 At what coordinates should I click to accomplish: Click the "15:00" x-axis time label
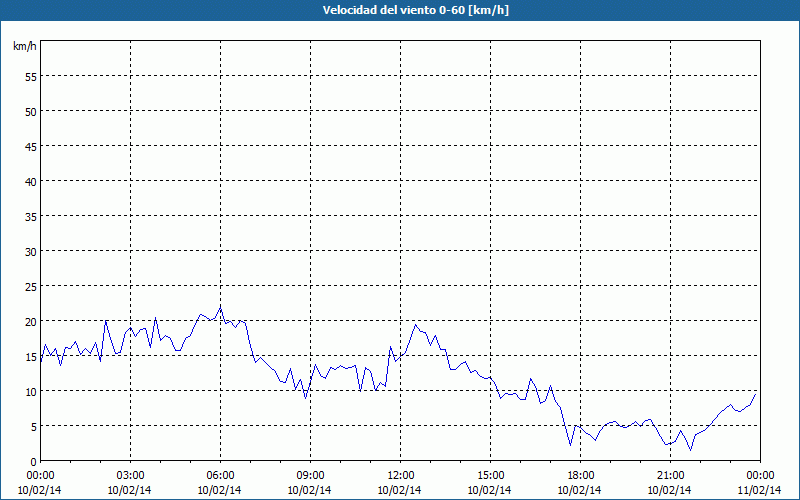(x=490, y=476)
